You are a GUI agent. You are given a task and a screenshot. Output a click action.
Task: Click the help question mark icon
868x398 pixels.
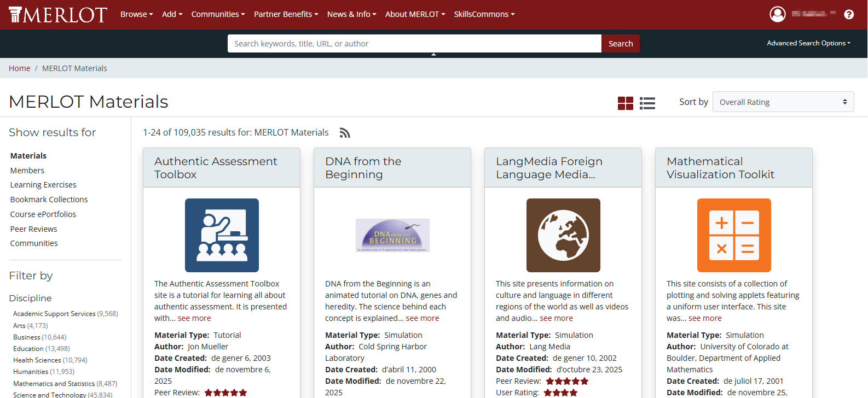[848, 15]
